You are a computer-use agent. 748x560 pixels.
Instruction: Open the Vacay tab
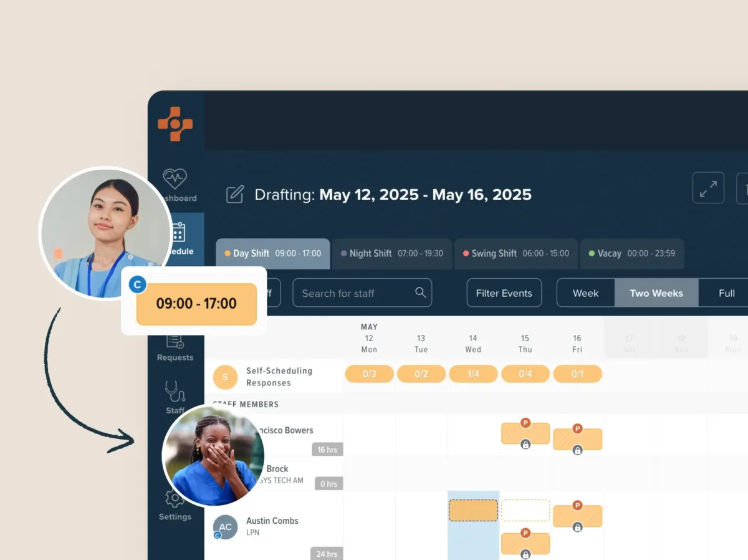point(631,253)
